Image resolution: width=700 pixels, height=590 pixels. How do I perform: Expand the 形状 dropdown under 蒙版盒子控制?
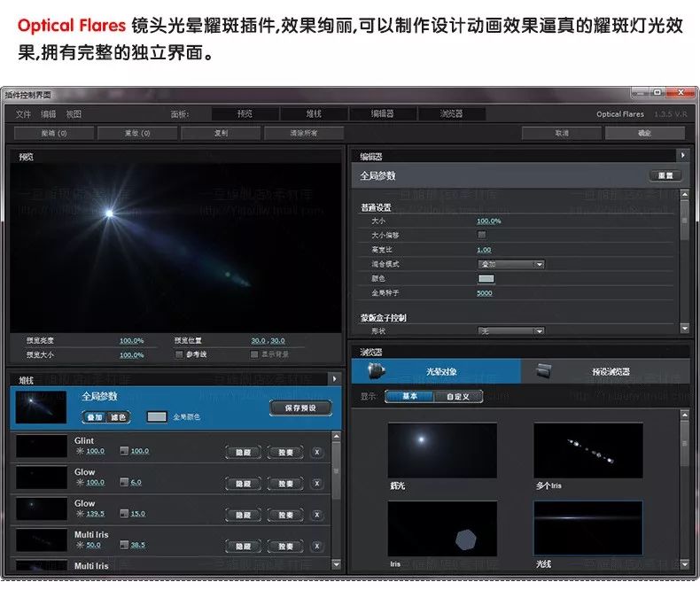pyautogui.click(x=511, y=331)
